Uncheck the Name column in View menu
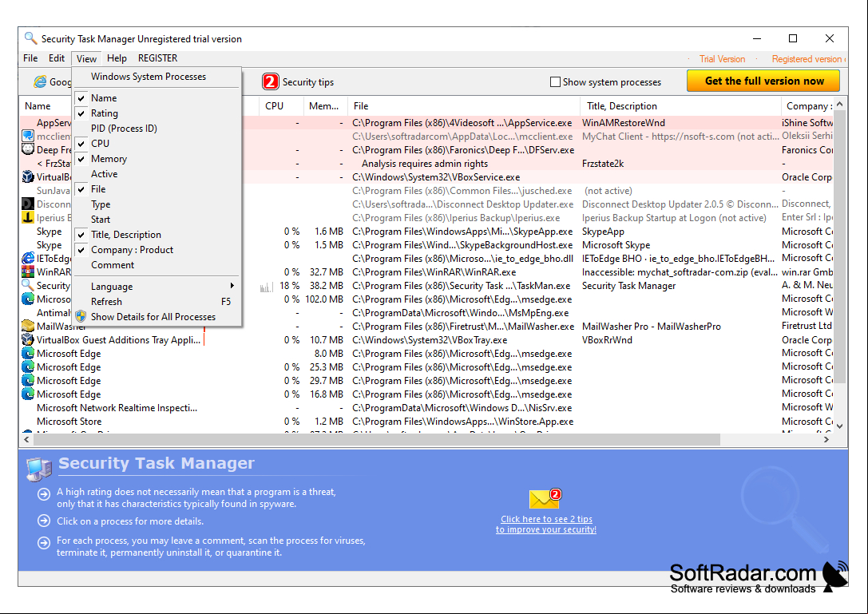 (157, 97)
